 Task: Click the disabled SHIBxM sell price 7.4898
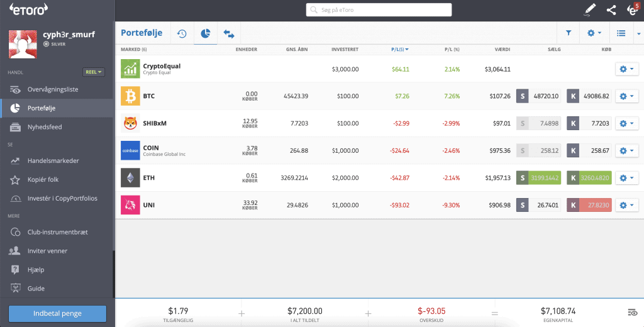coord(538,123)
